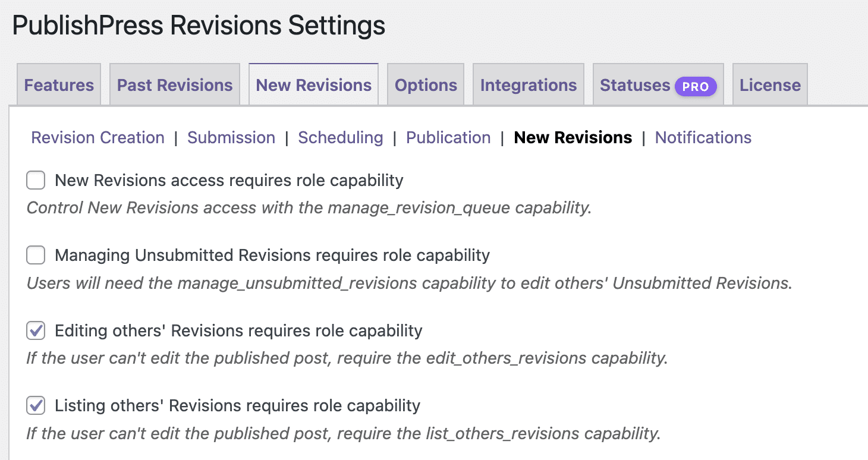Screen dimensions: 868x460
Task: Navigate to the Submission settings section
Action: [231, 137]
